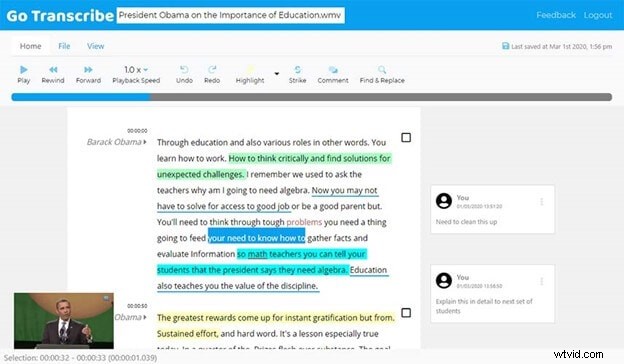Open the Barack Obama speaker dropdown arrow

pyautogui.click(x=145, y=142)
